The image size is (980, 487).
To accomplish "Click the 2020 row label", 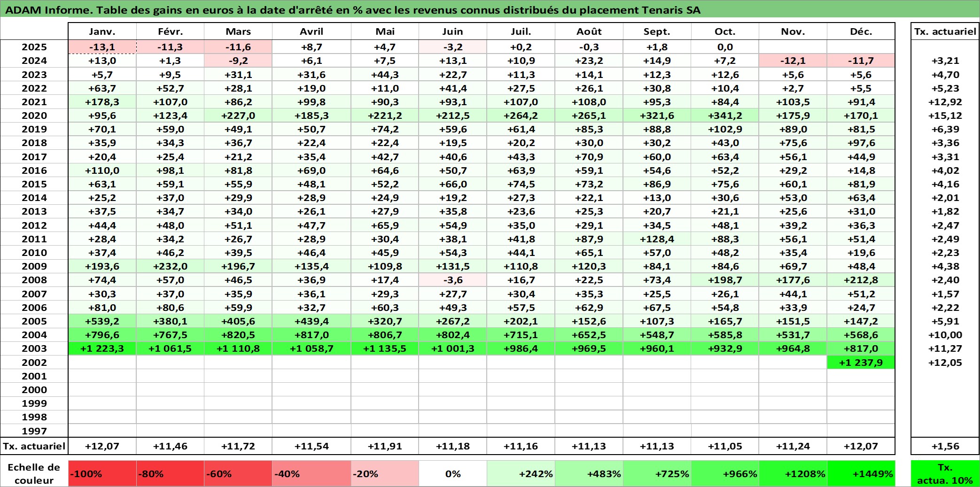I will click(x=34, y=116).
